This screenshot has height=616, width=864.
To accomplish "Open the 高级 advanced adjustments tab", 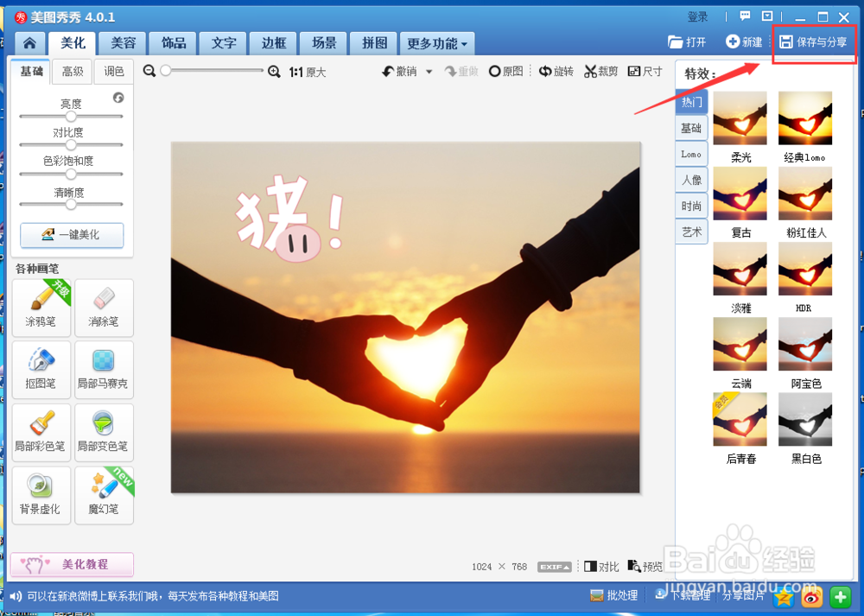I will tap(72, 72).
